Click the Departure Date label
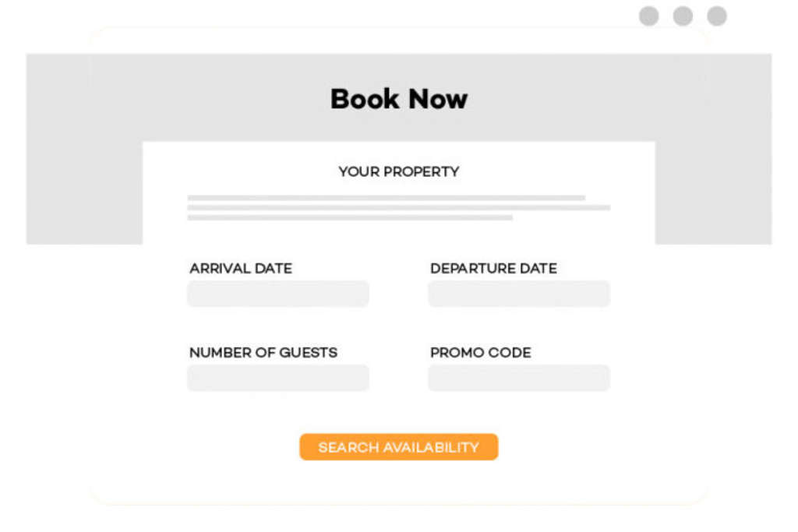The image size is (798, 532). [x=494, y=269]
